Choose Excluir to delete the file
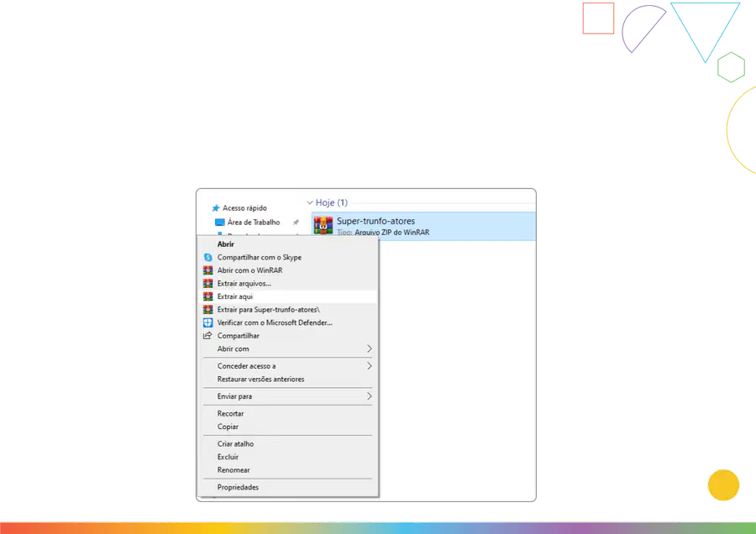 [288, 457]
